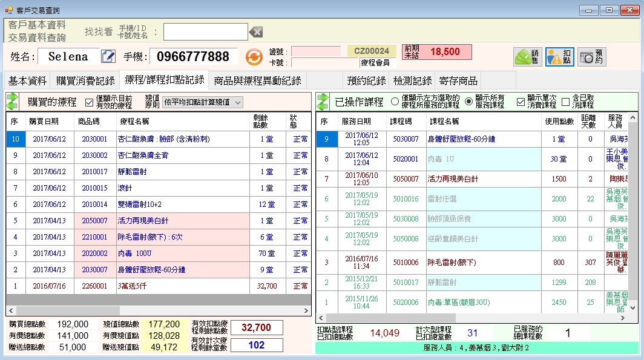Screen dimensions: 644x360
Task: Expand the 殘值原則 dropdown
Action: pyautogui.click(x=237, y=102)
